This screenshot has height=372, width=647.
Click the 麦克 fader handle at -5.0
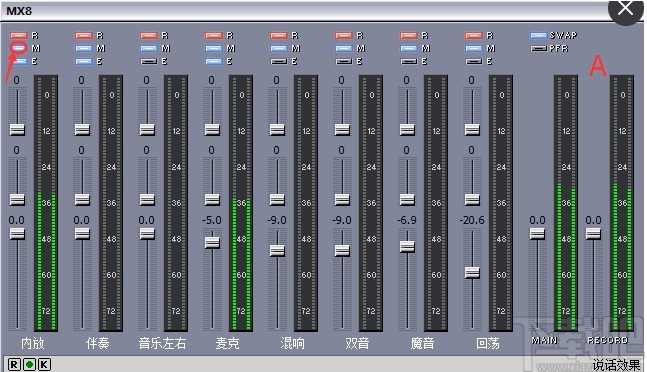212,243
